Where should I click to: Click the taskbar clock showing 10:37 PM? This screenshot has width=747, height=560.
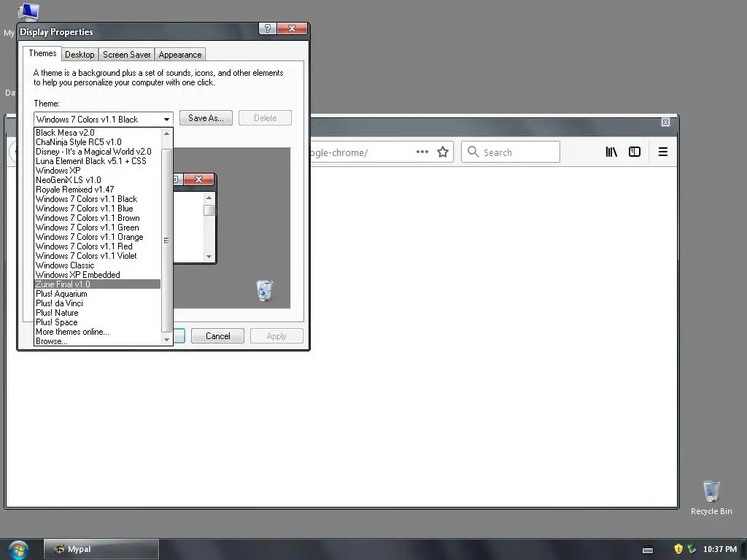coord(720,549)
